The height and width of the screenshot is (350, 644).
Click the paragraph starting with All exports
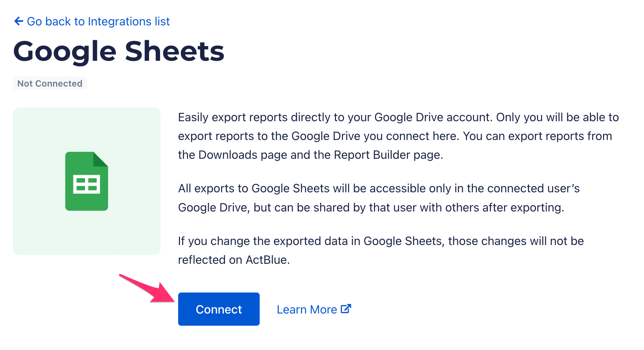coord(378,198)
